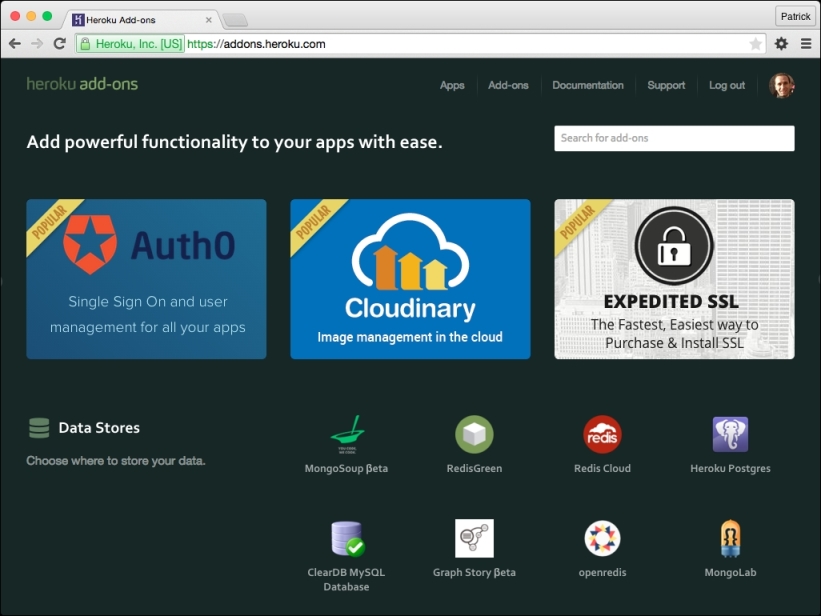The image size is (821, 616).
Task: Open the profile avatar menu
Action: [x=782, y=86]
